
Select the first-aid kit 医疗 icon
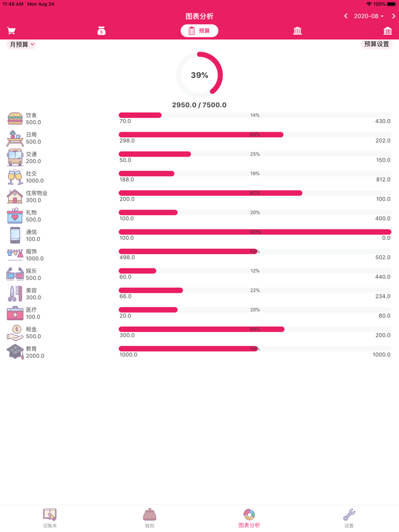pyautogui.click(x=15, y=313)
